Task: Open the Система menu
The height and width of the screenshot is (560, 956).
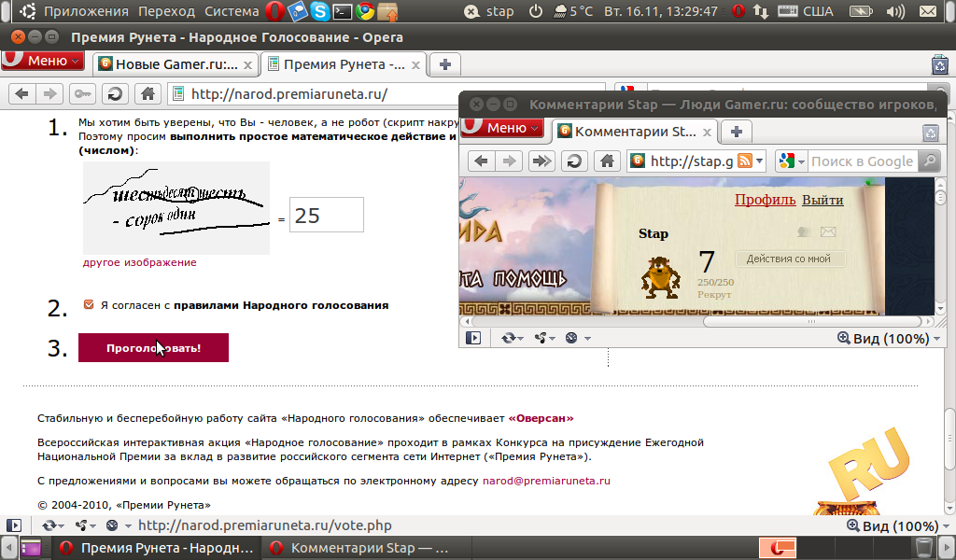Action: (x=232, y=11)
